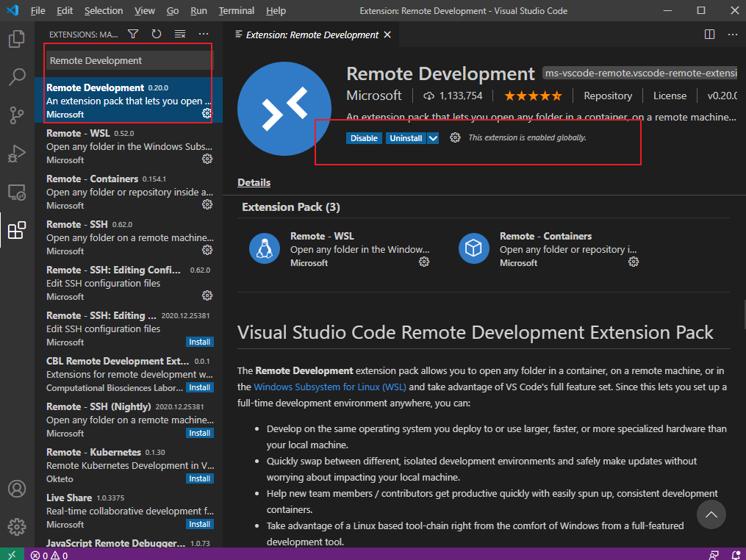The height and width of the screenshot is (560, 746).
Task: Click manage gear for Remote - Containers list item
Action: click(207, 204)
